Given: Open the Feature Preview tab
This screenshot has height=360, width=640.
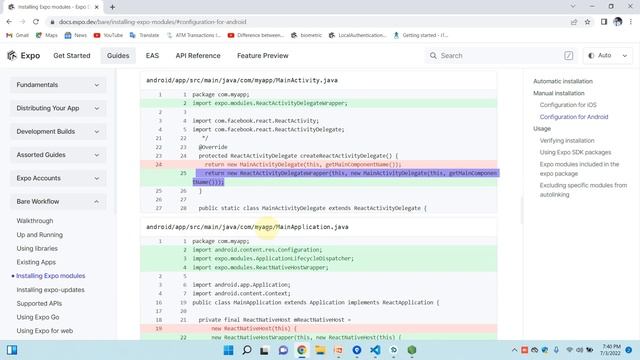Looking at the screenshot, I should (262, 56).
